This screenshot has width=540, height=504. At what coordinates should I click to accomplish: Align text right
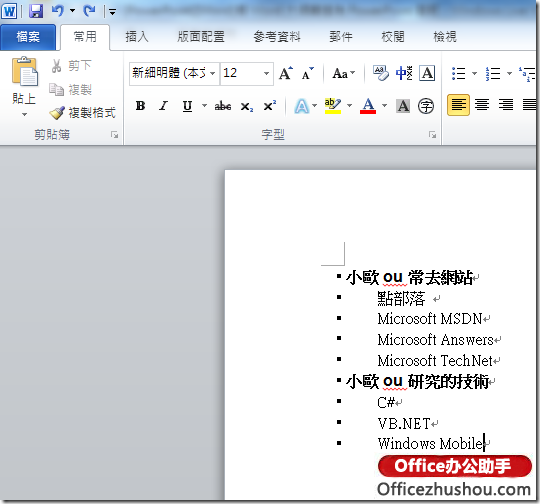pyautogui.click(x=506, y=105)
